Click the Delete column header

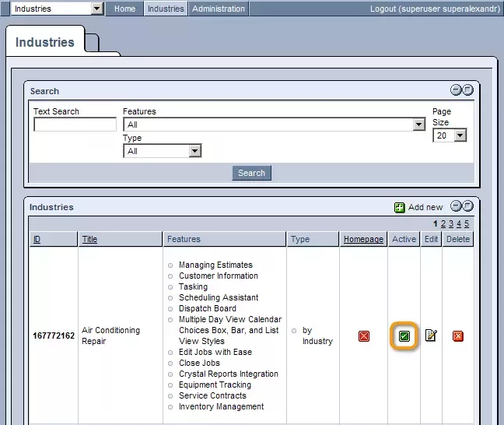pos(458,239)
